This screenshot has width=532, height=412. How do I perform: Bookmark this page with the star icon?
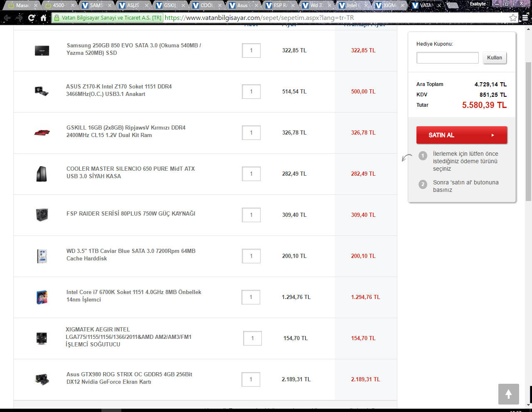513,18
